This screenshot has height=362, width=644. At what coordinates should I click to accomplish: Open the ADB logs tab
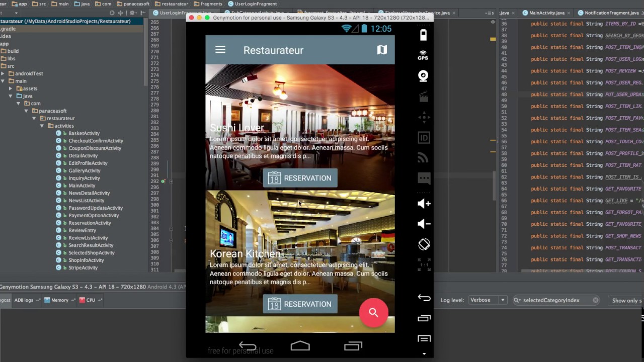coord(27,300)
